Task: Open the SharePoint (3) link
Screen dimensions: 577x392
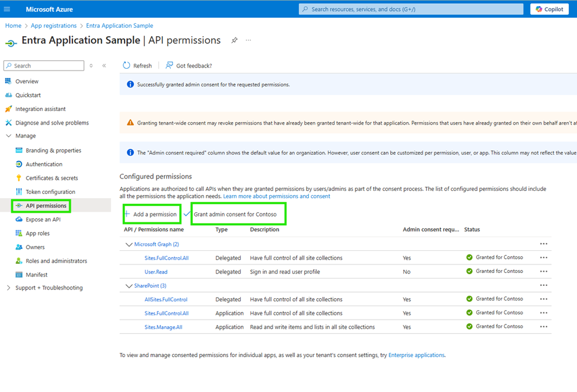Action: (x=150, y=286)
